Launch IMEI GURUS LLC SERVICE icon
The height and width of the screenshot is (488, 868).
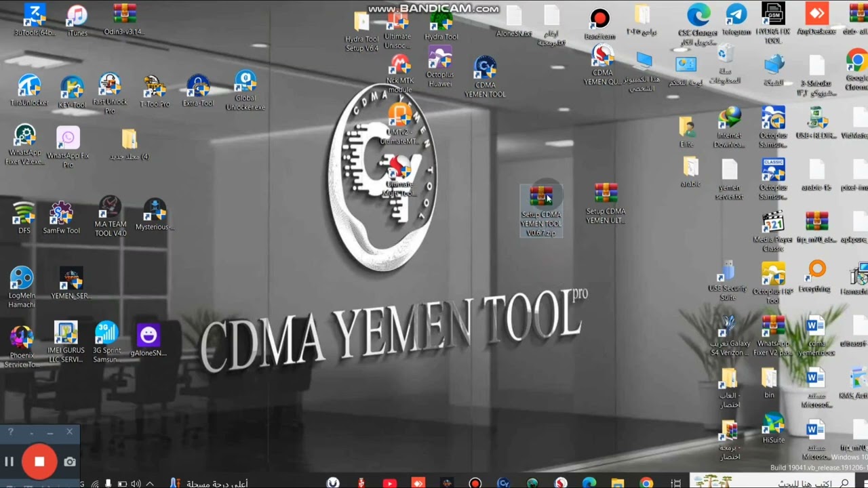pos(66,342)
